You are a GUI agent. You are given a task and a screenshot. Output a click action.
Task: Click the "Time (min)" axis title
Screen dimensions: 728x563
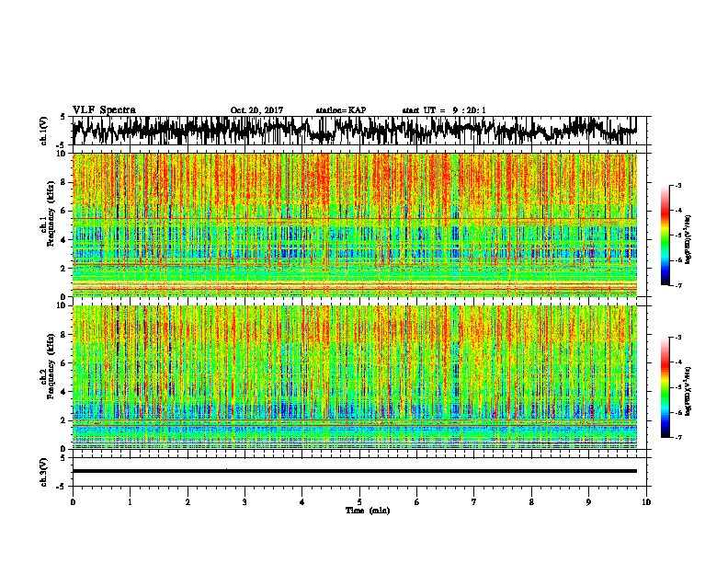[368, 511]
